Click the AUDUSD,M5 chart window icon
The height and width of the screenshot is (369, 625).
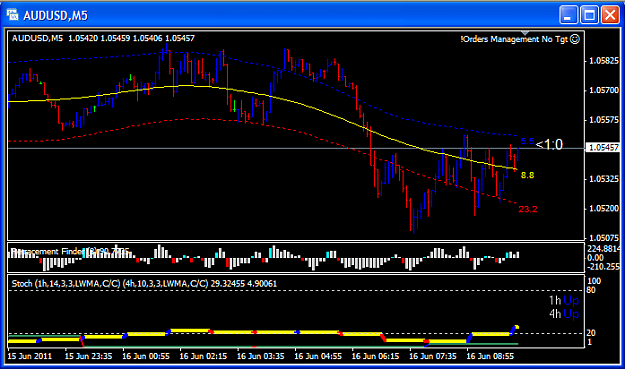click(12, 15)
